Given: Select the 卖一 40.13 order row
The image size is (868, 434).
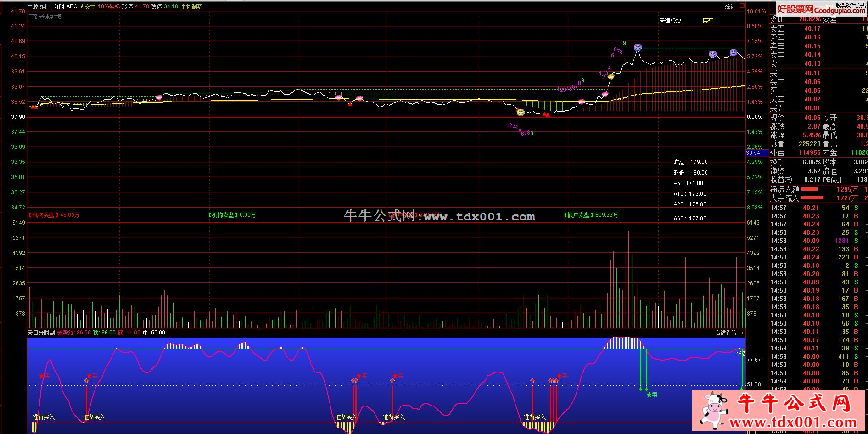Looking at the screenshot, I should click(x=818, y=63).
